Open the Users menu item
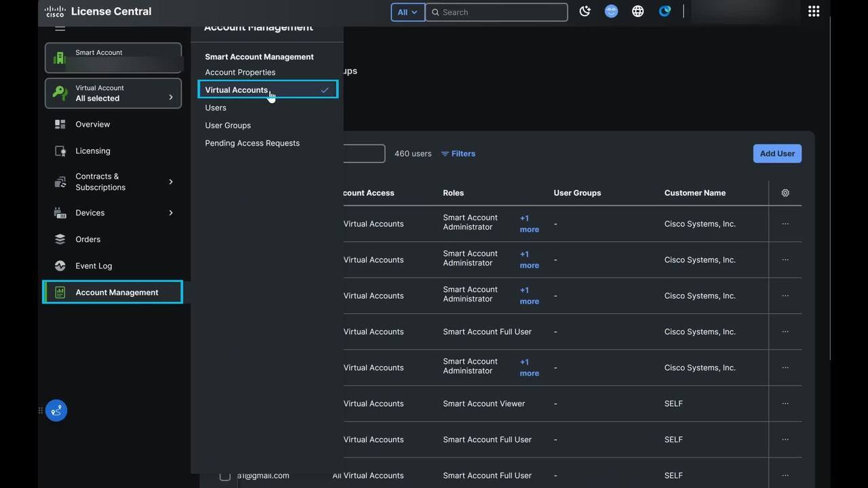The image size is (868, 488). click(x=216, y=108)
